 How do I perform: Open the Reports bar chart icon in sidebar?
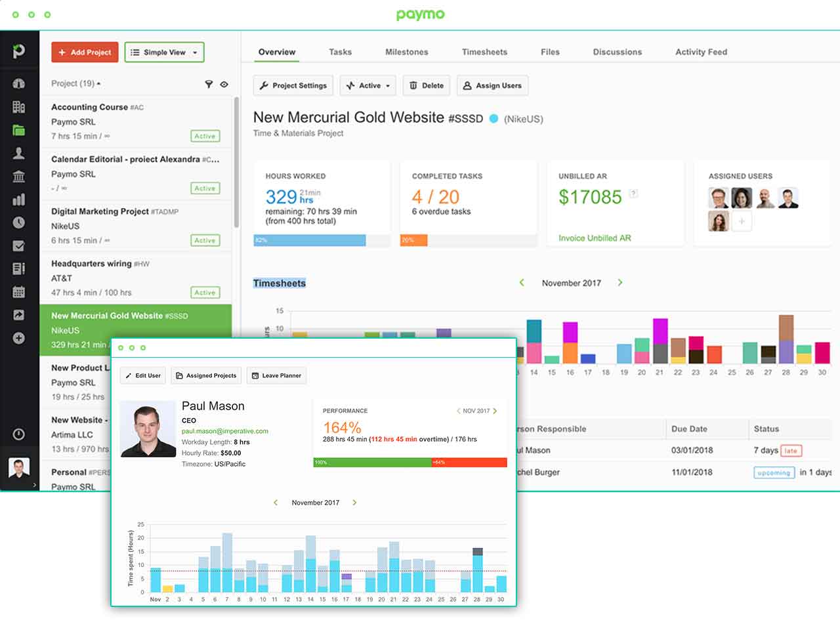pos(19,199)
